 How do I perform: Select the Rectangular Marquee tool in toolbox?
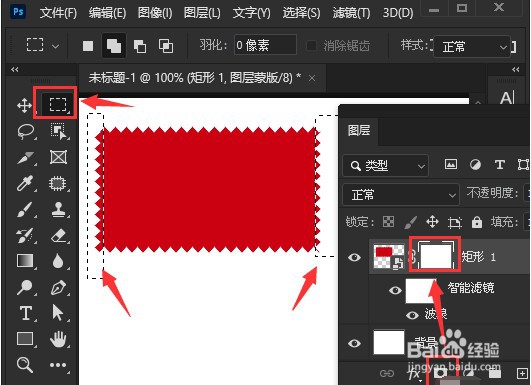58,105
